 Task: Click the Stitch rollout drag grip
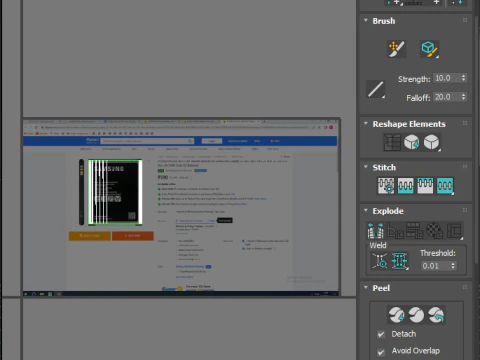coord(465,166)
